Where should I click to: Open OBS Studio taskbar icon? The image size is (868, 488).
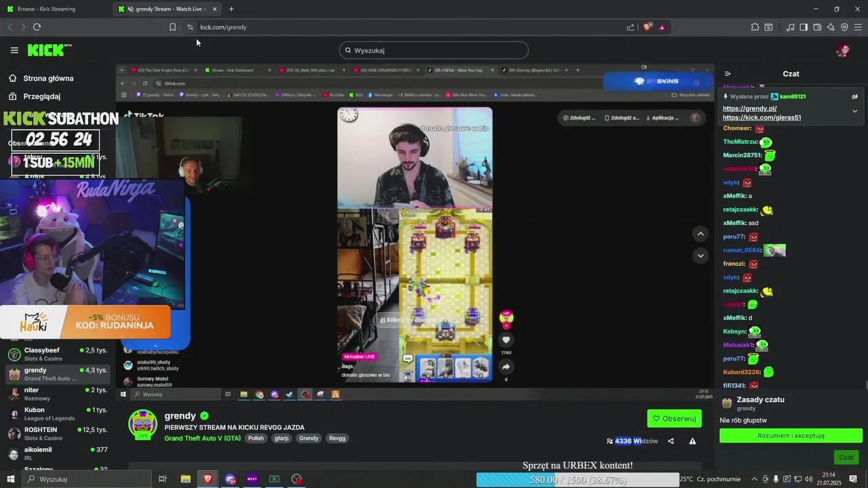296,479
